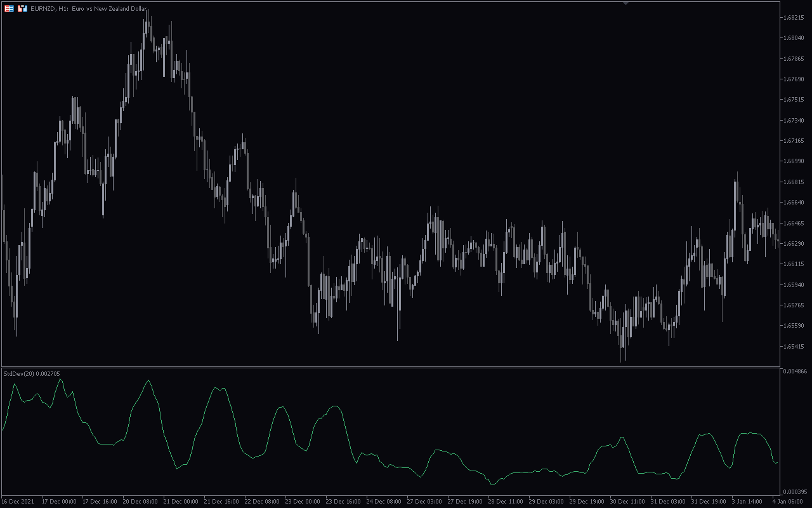Click the 29 Dec 19:00 time label
This screenshot has width=812, height=508.
[x=587, y=502]
